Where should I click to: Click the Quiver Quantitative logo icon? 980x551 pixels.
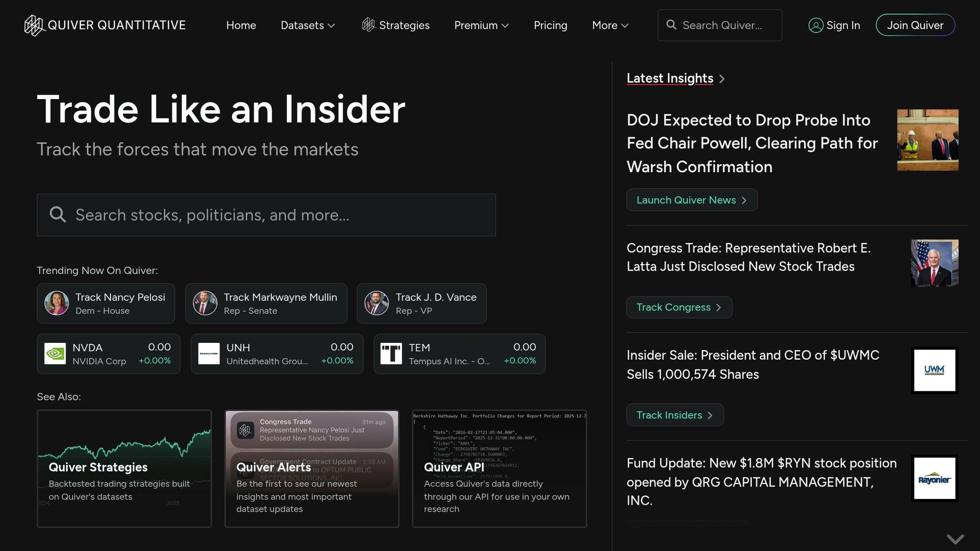pyautogui.click(x=35, y=25)
